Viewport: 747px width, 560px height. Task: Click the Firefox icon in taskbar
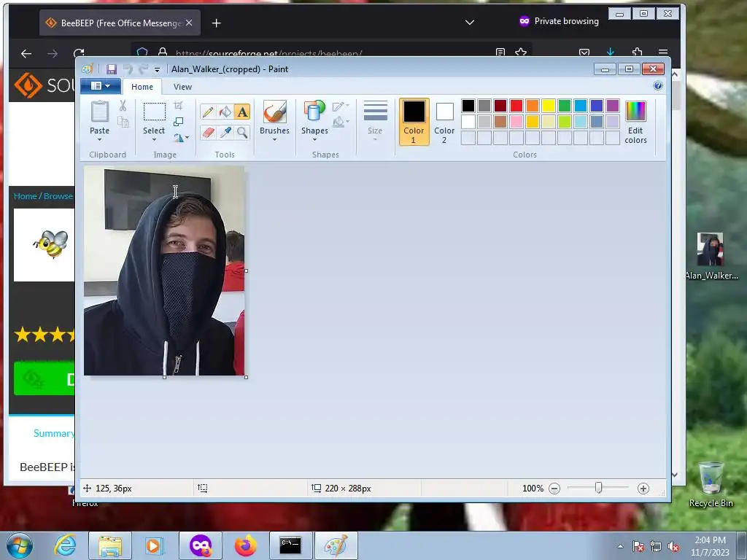tap(245, 545)
